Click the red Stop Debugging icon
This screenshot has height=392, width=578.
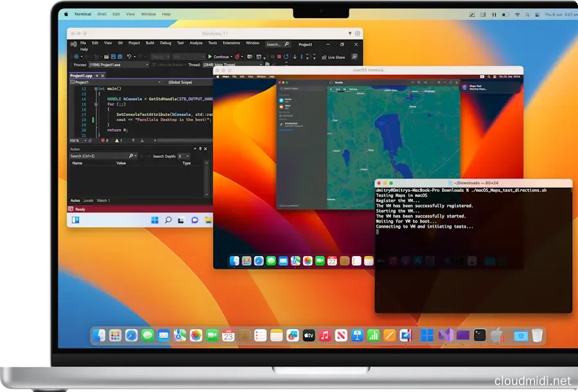click(279, 56)
